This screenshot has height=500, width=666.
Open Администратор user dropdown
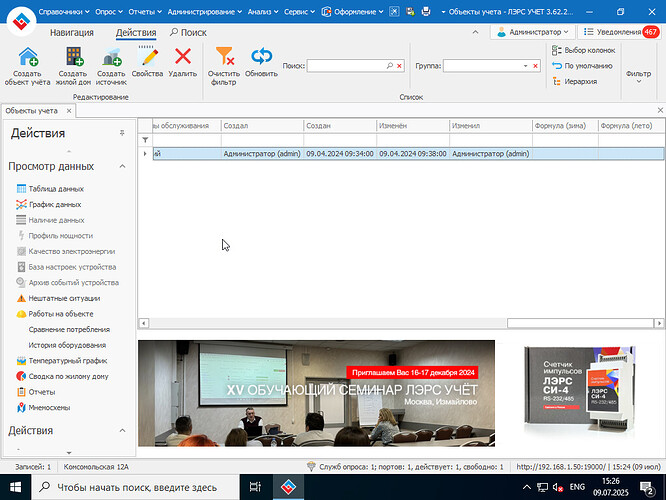[533, 32]
